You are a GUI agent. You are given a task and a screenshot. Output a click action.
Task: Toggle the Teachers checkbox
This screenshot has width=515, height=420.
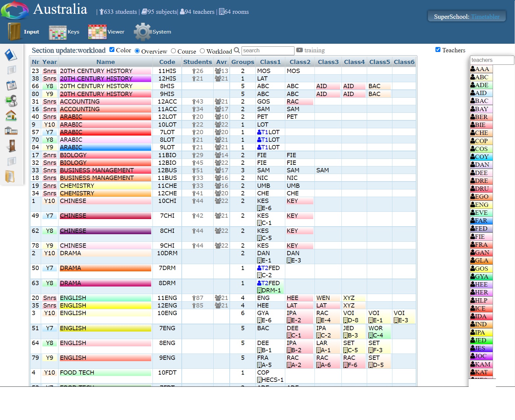click(x=438, y=50)
